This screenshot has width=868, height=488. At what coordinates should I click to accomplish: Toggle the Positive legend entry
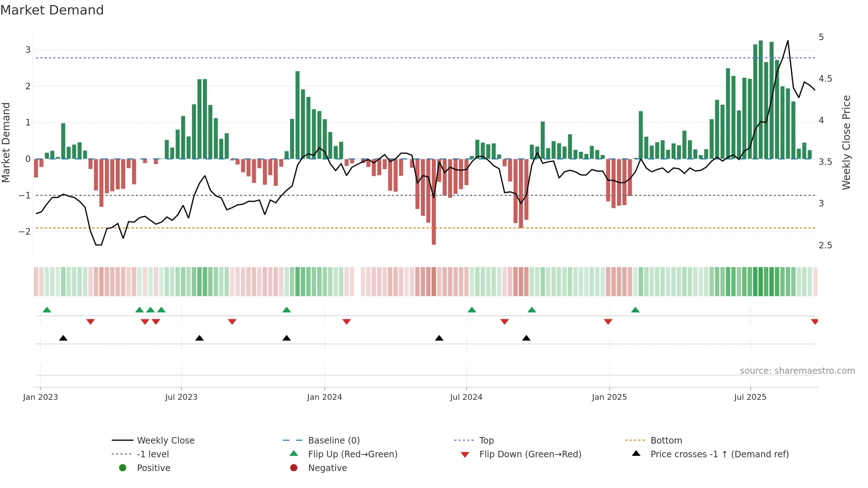pos(145,468)
